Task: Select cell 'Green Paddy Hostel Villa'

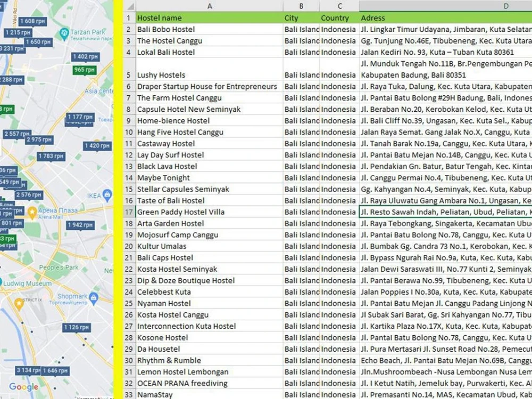Action: coord(209,212)
